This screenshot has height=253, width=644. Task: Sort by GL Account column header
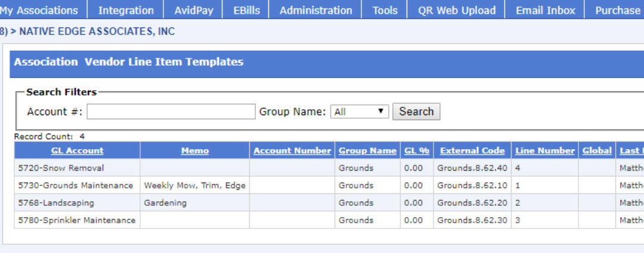[x=77, y=151]
